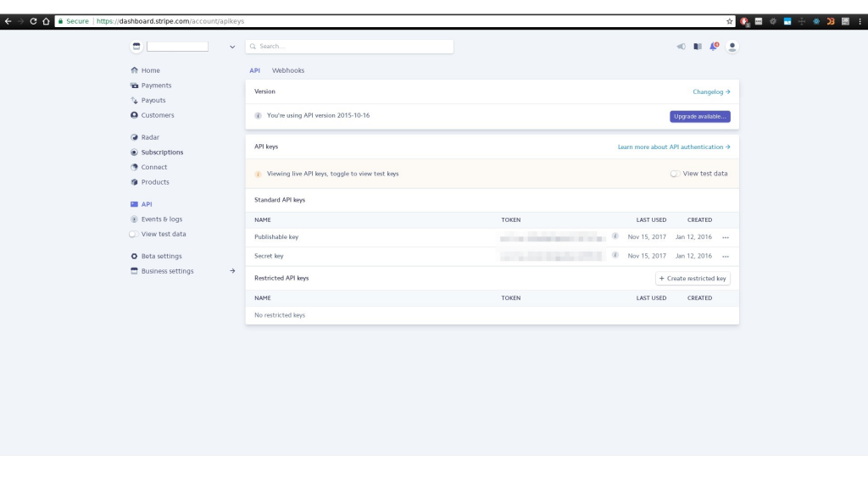Viewport: 868px width, 488px height.
Task: Open the Changelog link
Action: point(711,91)
